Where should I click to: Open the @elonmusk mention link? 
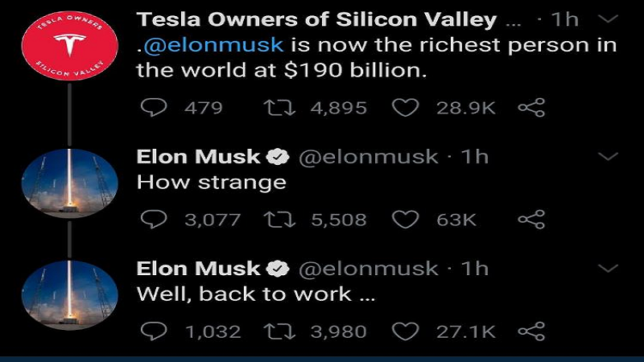point(213,45)
